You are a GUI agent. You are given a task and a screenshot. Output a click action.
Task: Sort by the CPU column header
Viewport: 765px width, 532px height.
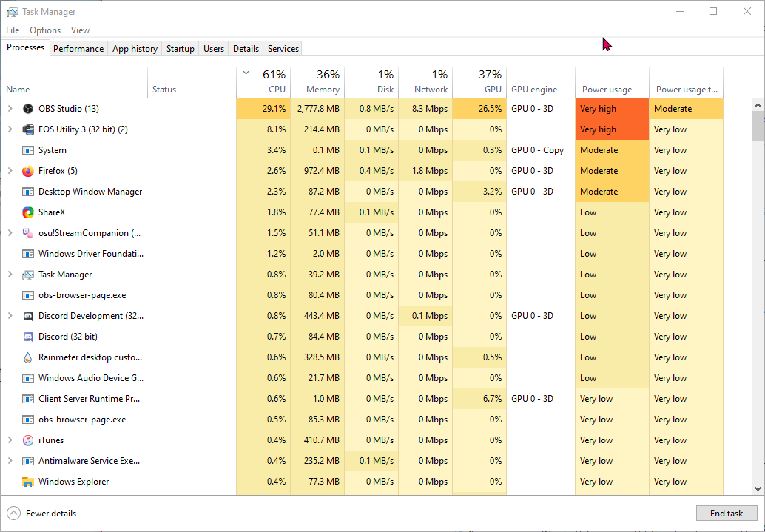click(x=263, y=82)
